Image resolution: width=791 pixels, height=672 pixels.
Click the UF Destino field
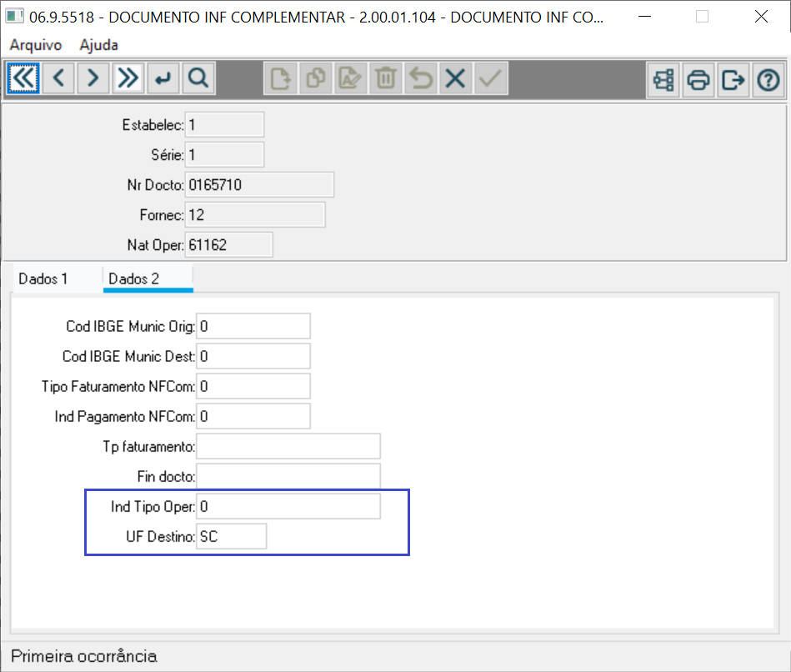pyautogui.click(x=231, y=536)
